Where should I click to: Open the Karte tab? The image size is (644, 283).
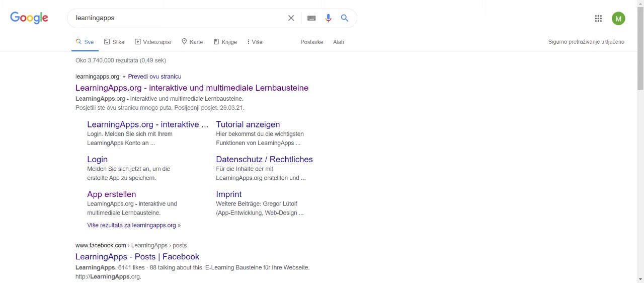tap(192, 42)
